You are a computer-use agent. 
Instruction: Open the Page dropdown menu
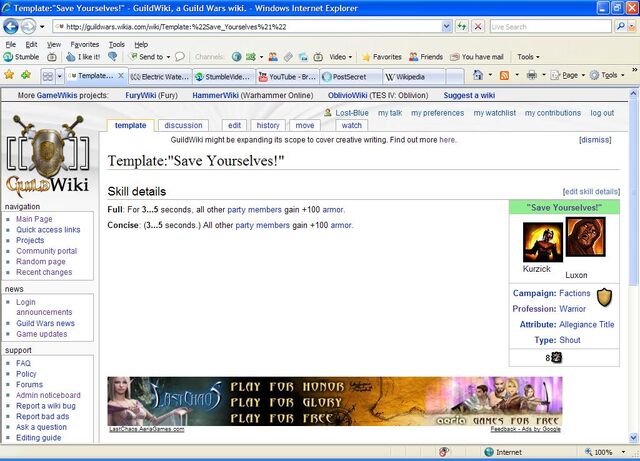click(568, 75)
